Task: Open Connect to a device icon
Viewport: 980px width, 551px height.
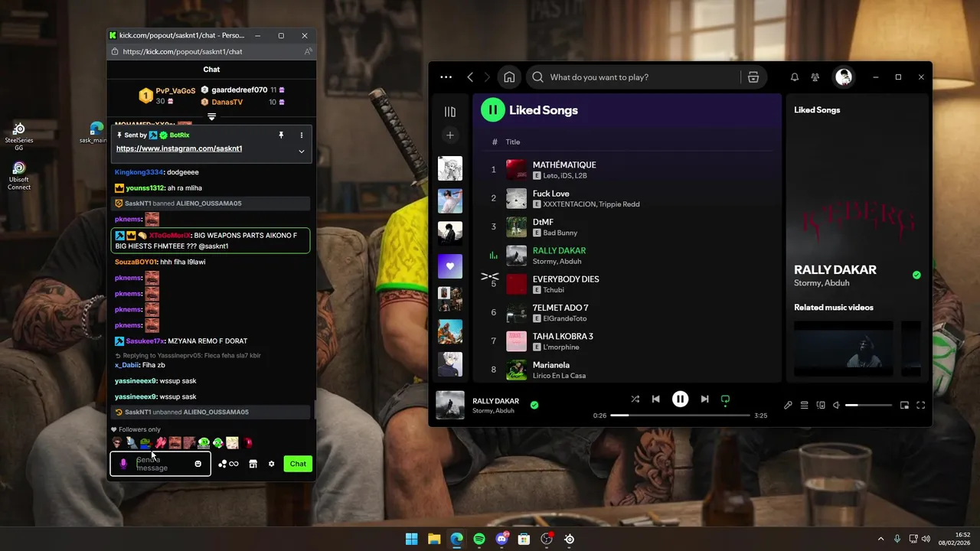Action: point(821,405)
